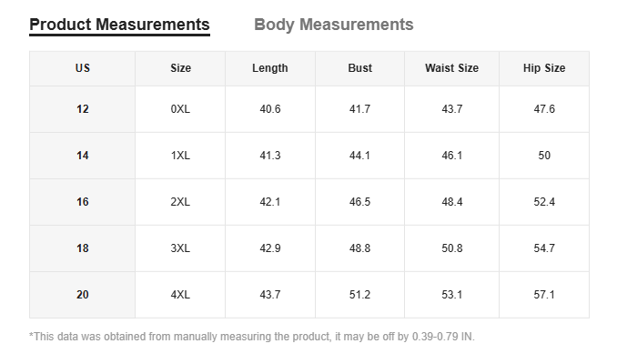Click the 57.1 hip size value

544,295
